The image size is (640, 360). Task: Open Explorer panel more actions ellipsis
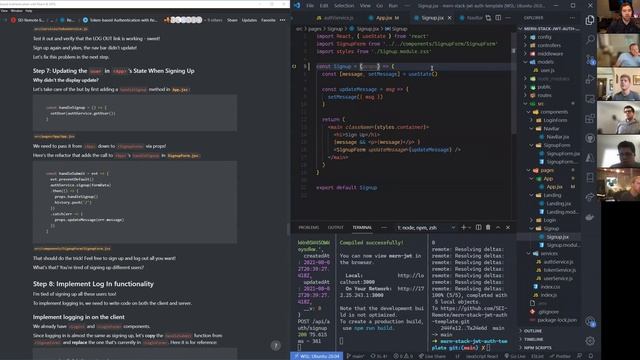pos(572,18)
